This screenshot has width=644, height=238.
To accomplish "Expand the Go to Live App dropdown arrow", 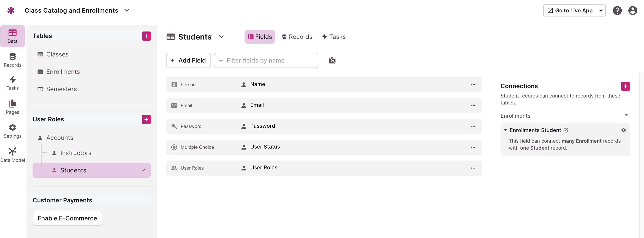I will coord(601,10).
